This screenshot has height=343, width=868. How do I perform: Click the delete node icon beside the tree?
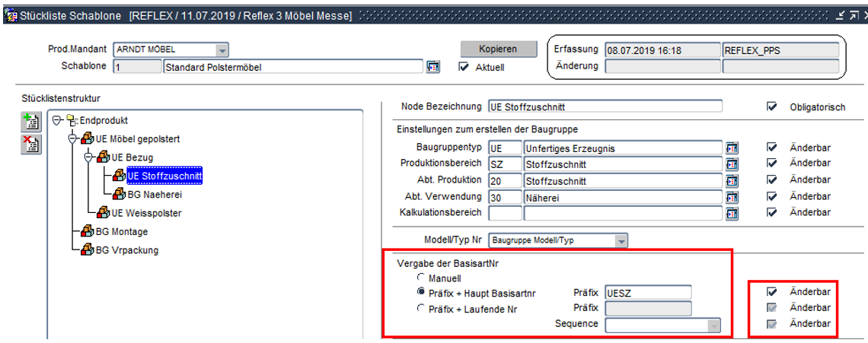[30, 144]
